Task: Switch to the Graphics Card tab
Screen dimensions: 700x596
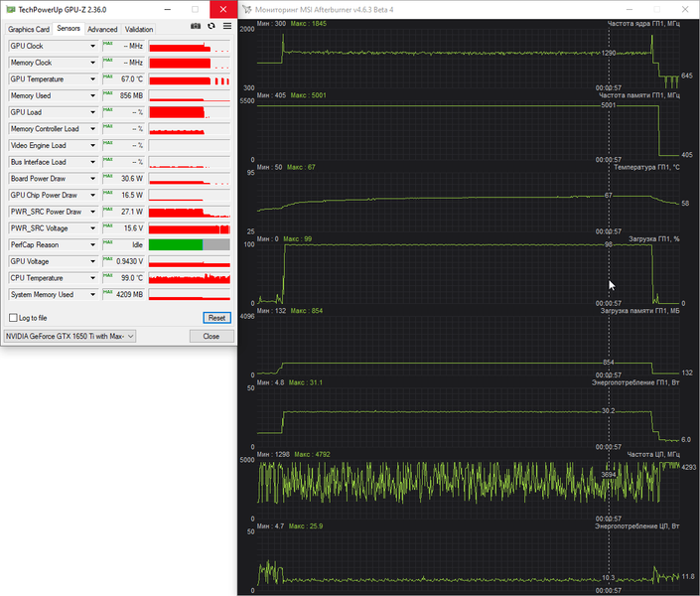Action: coord(29,29)
